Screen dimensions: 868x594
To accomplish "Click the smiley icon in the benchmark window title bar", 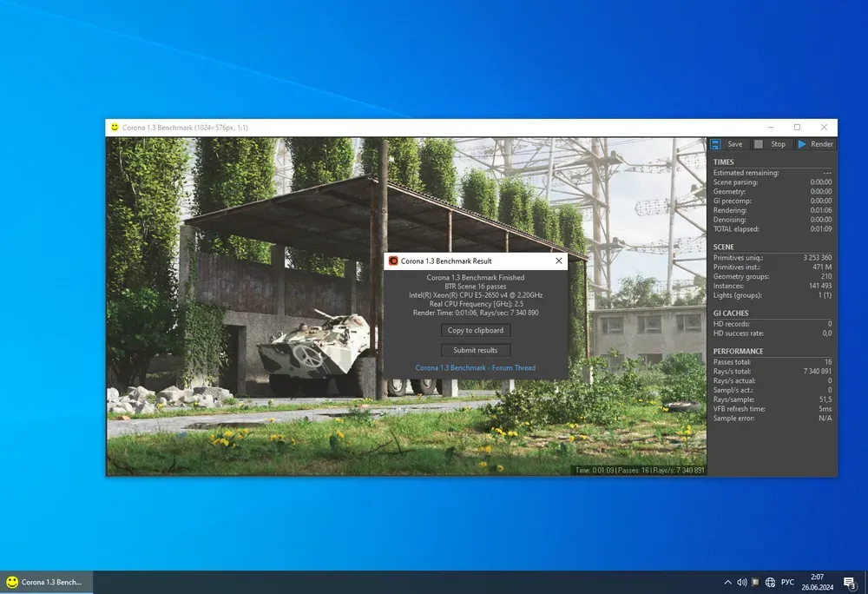I will [x=114, y=128].
